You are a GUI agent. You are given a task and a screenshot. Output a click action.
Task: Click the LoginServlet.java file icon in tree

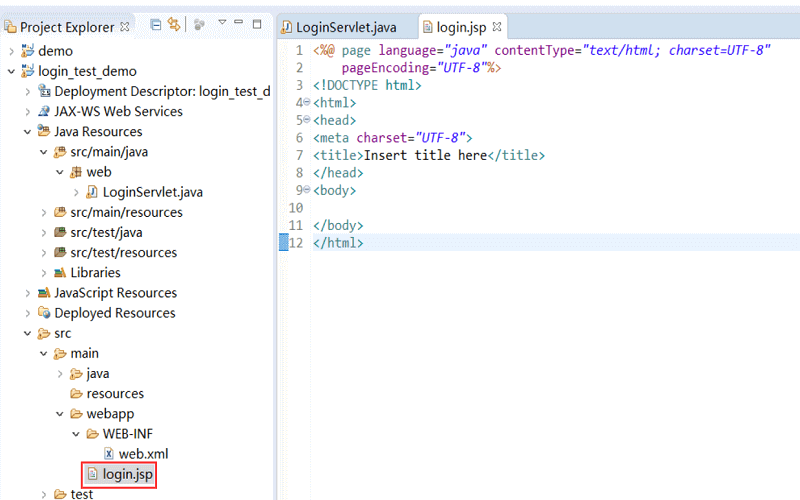pos(92,192)
